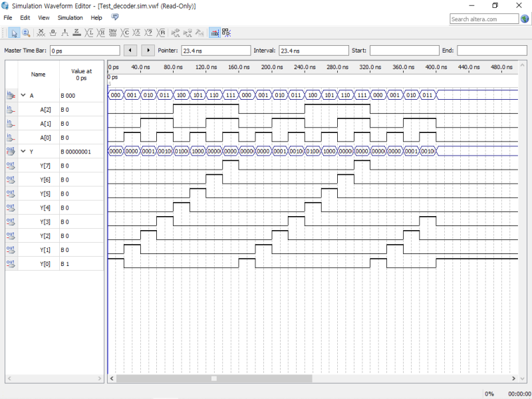Select the Selection pointer tool
The height and width of the screenshot is (399, 532).
coord(14,32)
